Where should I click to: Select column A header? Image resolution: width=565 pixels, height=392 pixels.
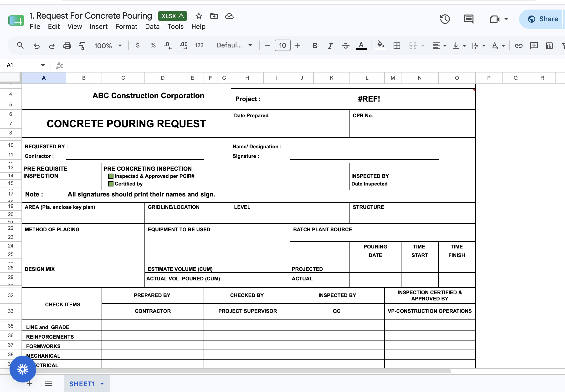[44, 78]
